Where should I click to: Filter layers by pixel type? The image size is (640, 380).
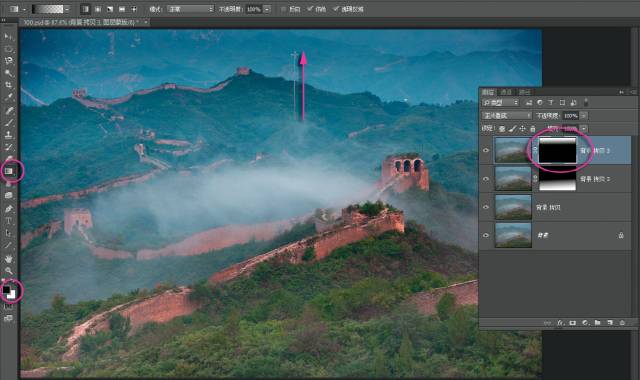pyautogui.click(x=529, y=102)
